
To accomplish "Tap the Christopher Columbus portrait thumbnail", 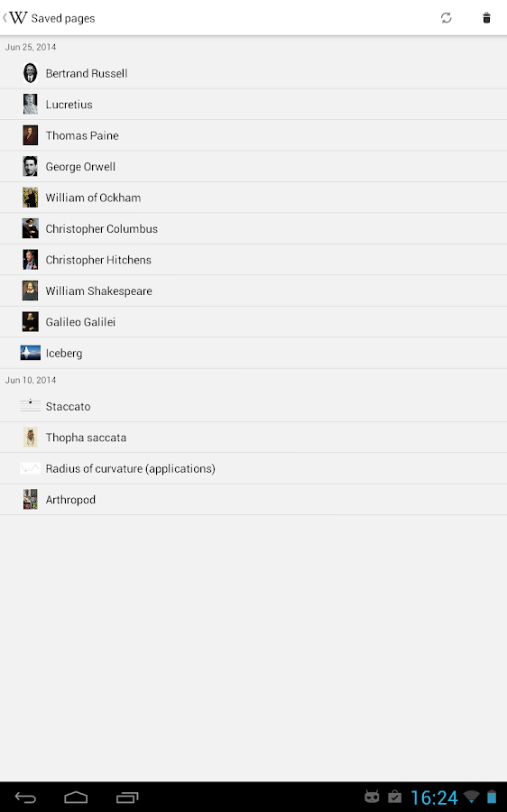I will 30,229.
